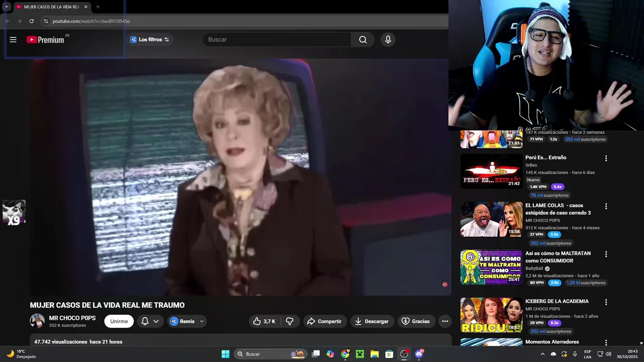The width and height of the screenshot is (644, 362).
Task: Click the Remix button
Action: 182,321
